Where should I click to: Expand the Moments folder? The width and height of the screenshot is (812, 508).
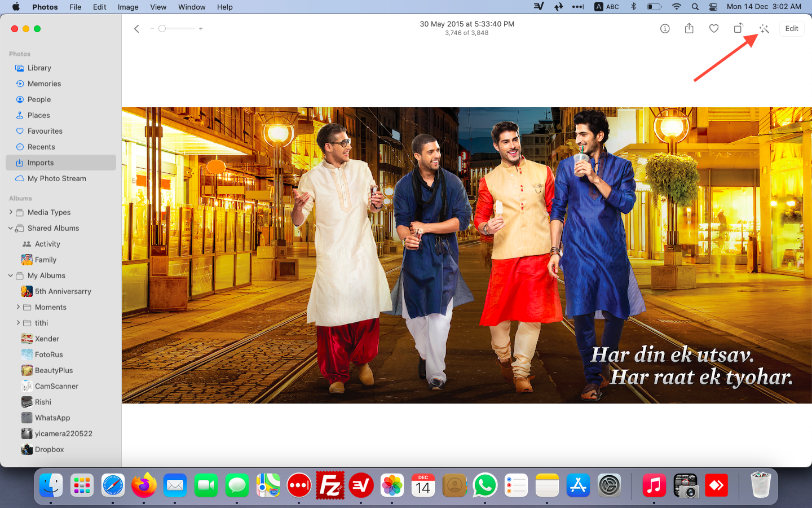pyautogui.click(x=18, y=307)
